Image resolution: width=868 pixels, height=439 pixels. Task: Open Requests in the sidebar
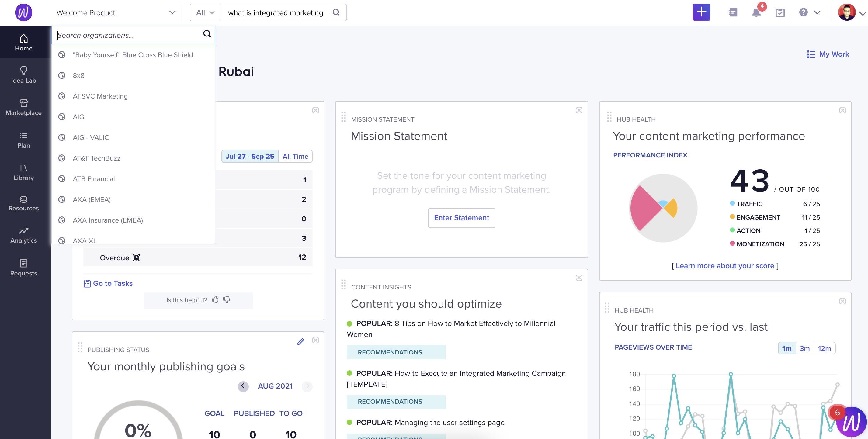(24, 268)
